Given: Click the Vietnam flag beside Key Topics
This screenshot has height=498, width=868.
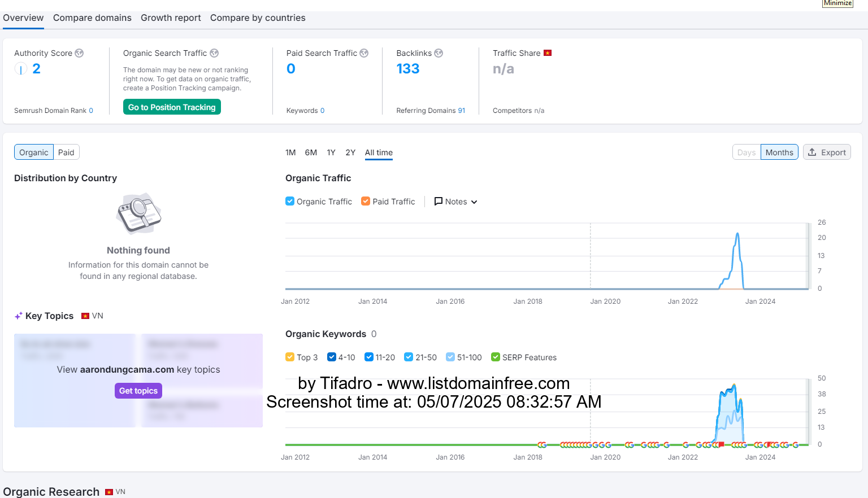Looking at the screenshot, I should [x=85, y=316].
